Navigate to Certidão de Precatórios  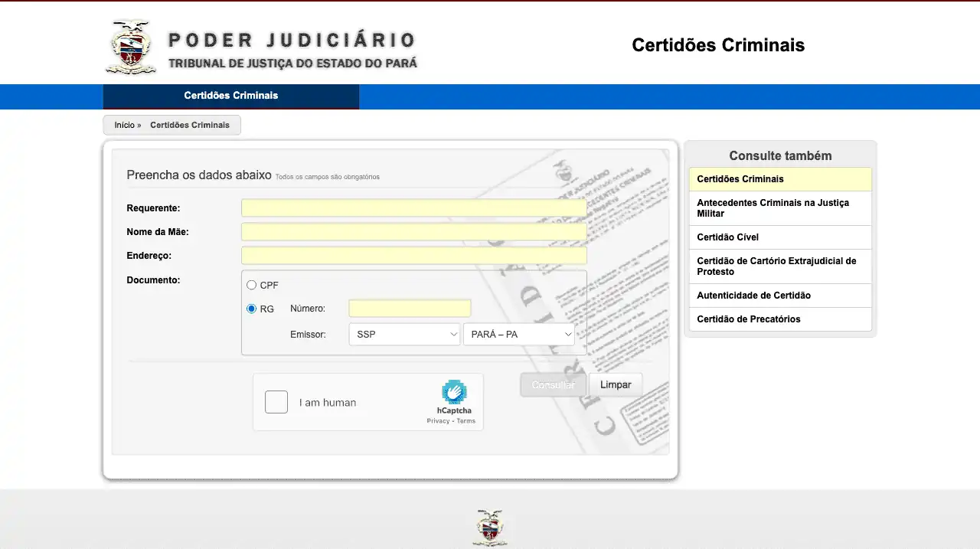[x=779, y=319]
